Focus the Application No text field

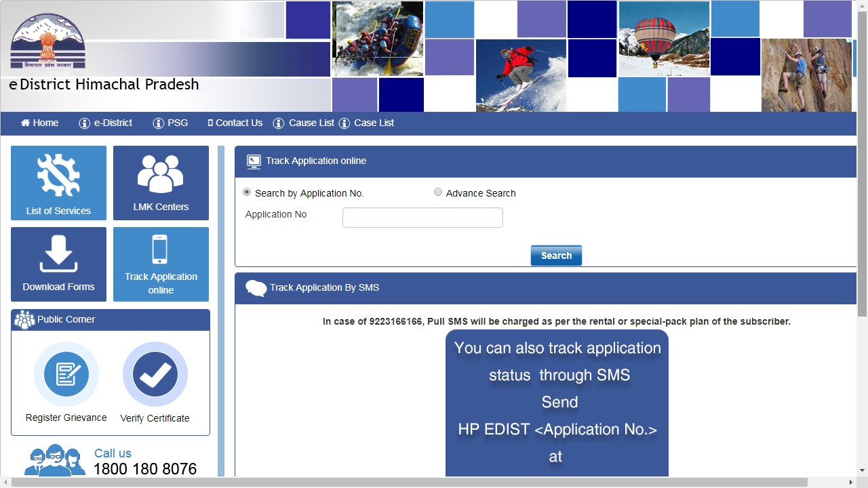422,218
